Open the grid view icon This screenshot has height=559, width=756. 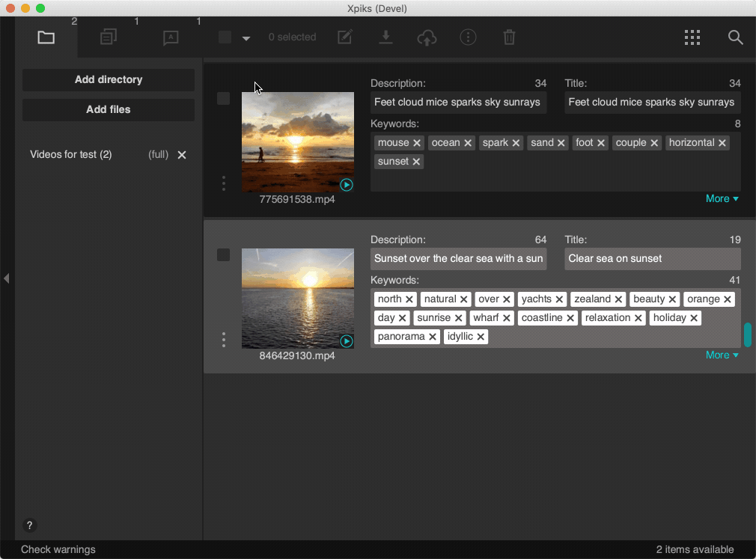[692, 37]
